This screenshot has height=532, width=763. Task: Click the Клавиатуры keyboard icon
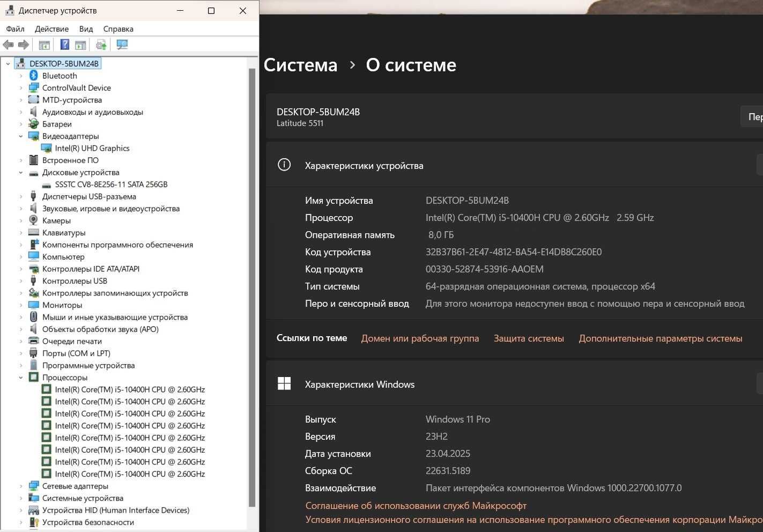pyautogui.click(x=33, y=232)
